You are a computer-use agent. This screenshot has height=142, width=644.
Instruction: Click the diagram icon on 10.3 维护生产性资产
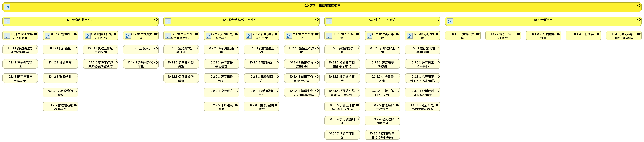(x=329, y=22)
